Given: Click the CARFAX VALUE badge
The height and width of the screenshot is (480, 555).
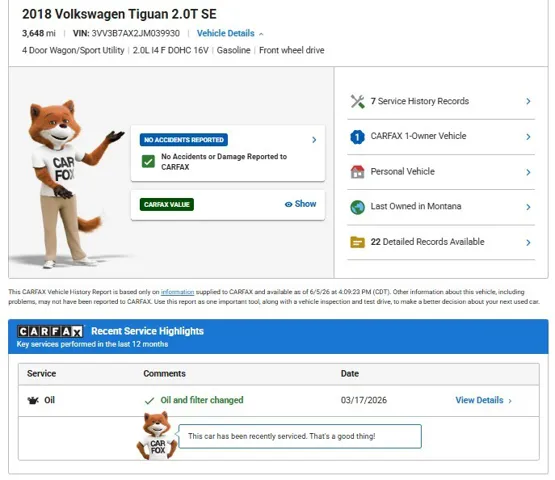Looking at the screenshot, I should [167, 205].
